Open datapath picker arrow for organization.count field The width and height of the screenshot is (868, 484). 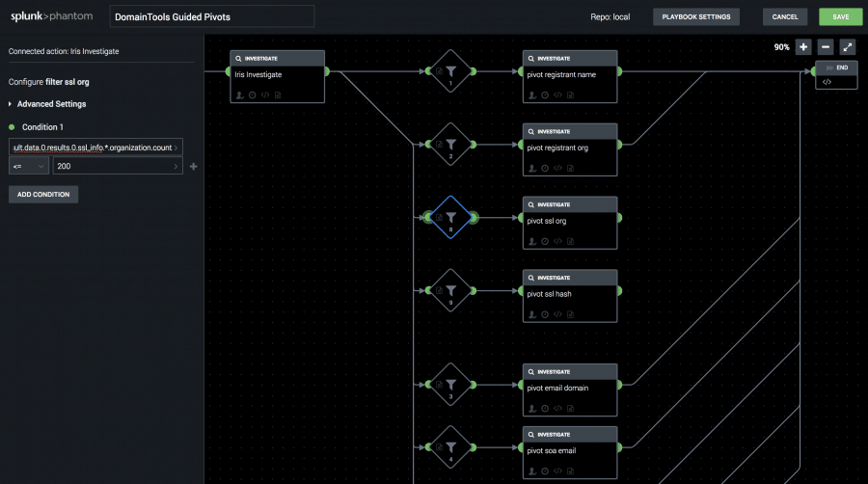point(176,148)
